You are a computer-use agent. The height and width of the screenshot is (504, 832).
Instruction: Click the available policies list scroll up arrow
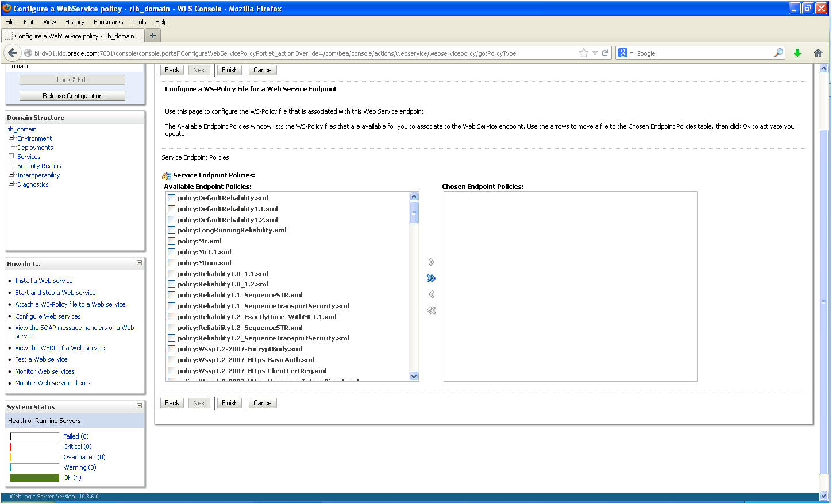click(414, 196)
